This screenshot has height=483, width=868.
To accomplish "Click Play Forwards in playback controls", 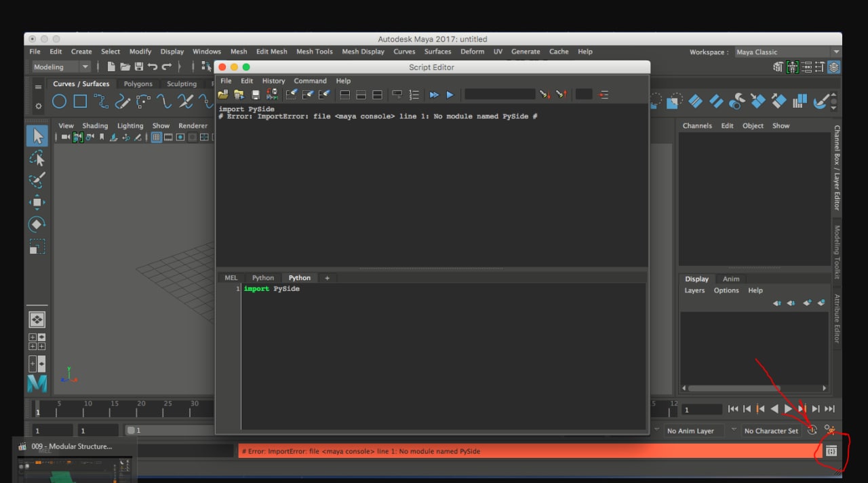I will tap(788, 408).
